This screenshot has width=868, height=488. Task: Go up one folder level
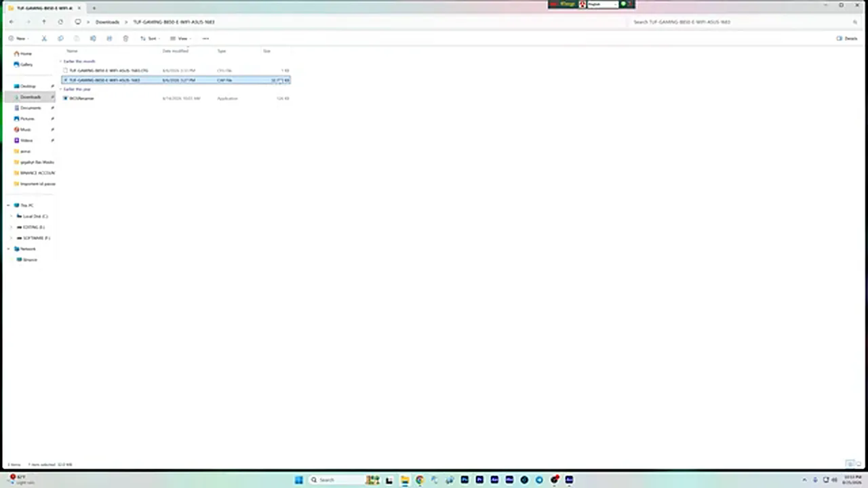coord(44,22)
